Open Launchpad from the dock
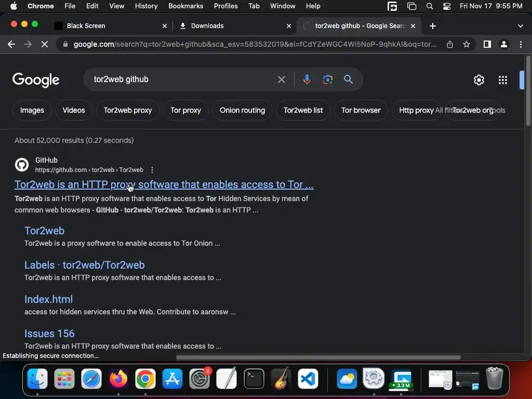 64,379
